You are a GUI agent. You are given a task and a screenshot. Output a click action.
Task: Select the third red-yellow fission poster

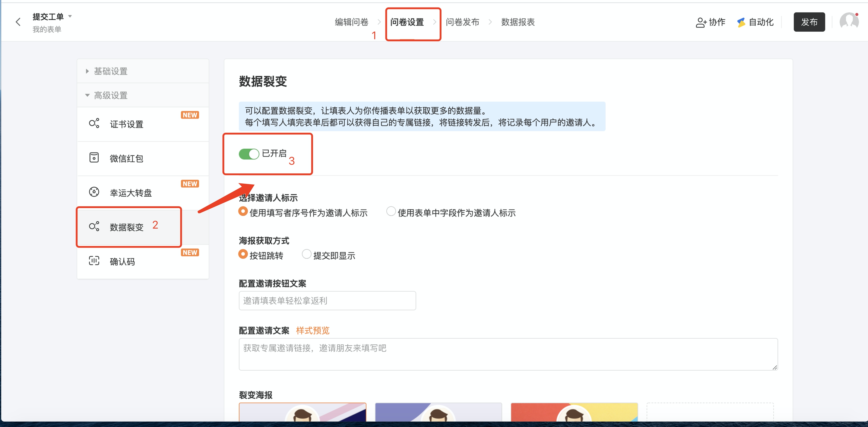point(574,412)
